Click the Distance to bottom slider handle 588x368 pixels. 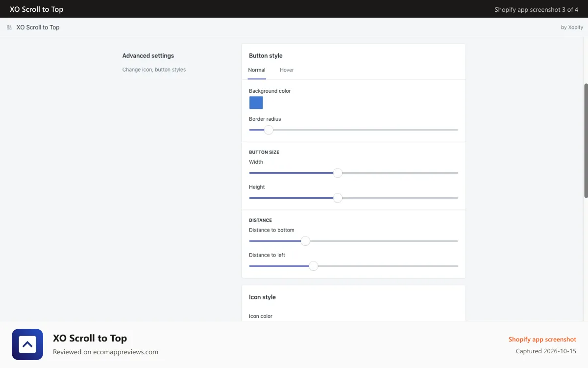(305, 241)
